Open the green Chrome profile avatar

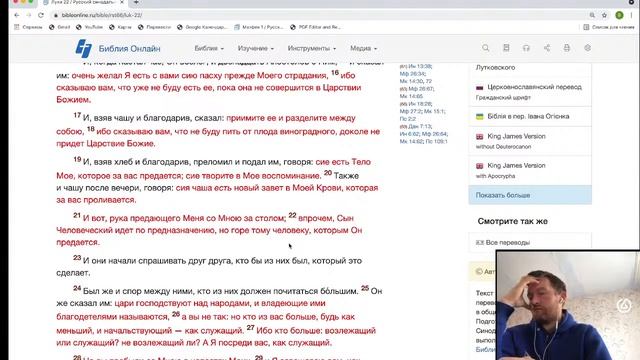[619, 15]
